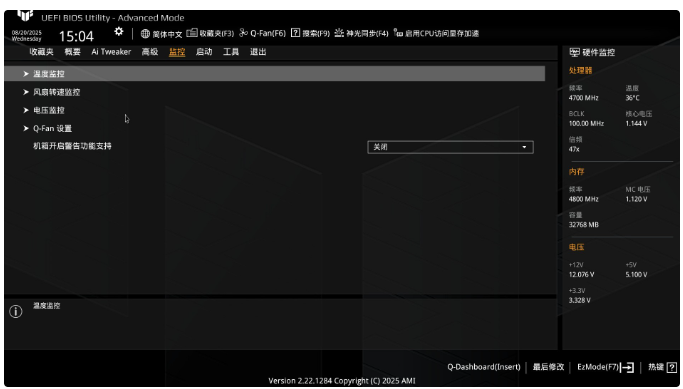The height and width of the screenshot is (389, 683).
Task: Click the Q-Dashboard(Insert) button
Action: (x=484, y=367)
